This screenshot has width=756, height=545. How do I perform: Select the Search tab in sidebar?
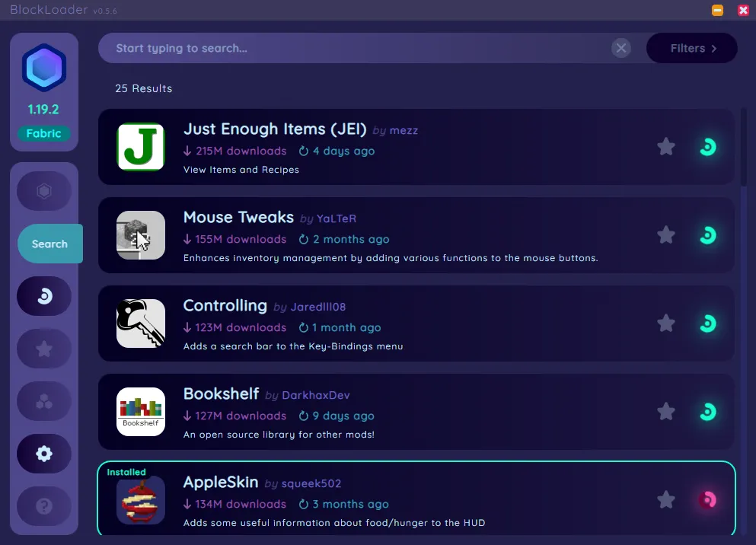(x=49, y=244)
